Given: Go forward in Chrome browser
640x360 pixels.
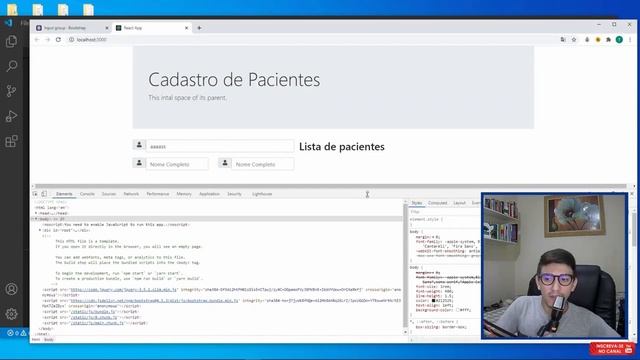Looking at the screenshot, I should coord(47,40).
